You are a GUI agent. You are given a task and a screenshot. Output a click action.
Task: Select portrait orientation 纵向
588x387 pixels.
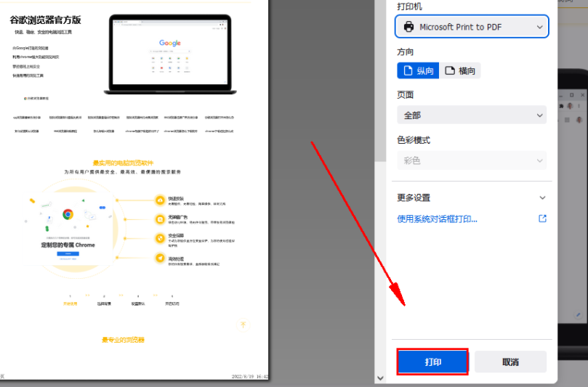pos(418,70)
